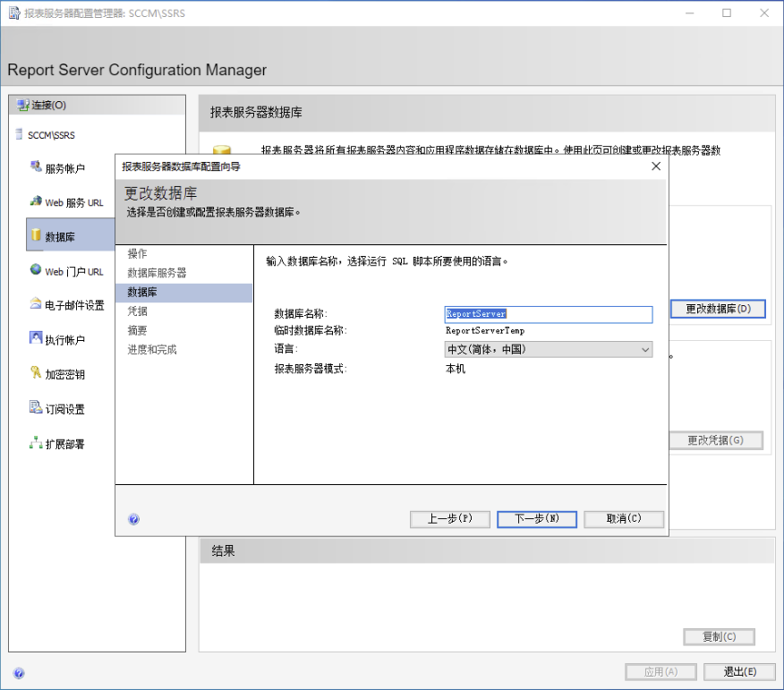Click the 报表服务器数据库 page heading
The width and height of the screenshot is (784, 690).
[256, 113]
